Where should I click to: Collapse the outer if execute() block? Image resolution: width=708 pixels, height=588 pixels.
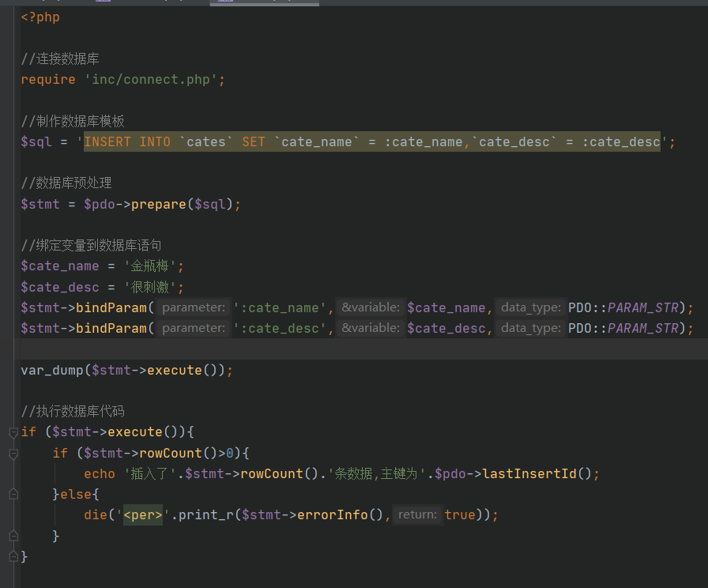click(13, 432)
